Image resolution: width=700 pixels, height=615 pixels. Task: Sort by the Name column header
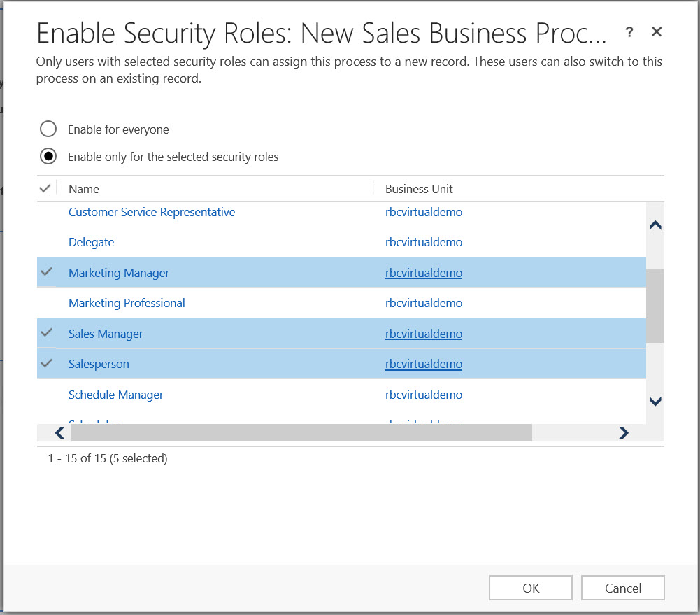click(84, 189)
